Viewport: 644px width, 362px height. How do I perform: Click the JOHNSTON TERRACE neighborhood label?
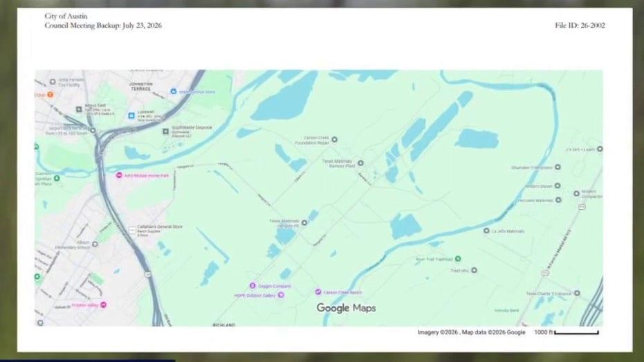[x=141, y=87]
